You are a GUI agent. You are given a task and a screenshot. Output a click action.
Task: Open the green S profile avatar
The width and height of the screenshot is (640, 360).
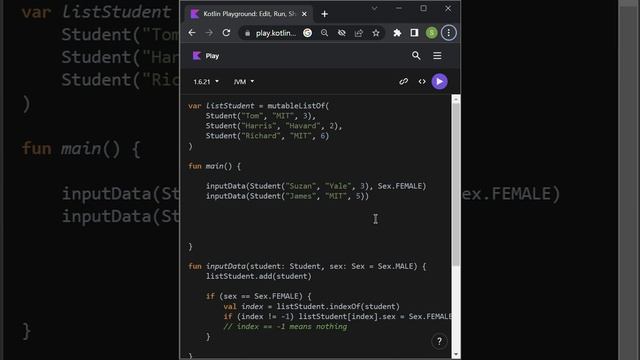click(x=431, y=33)
